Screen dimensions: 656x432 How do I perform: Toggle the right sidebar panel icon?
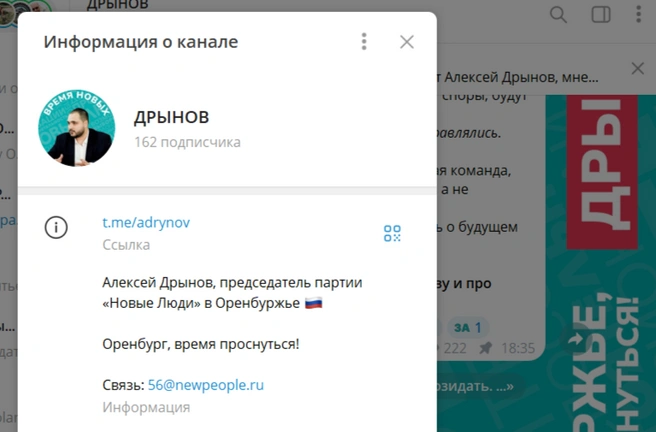coord(601,15)
